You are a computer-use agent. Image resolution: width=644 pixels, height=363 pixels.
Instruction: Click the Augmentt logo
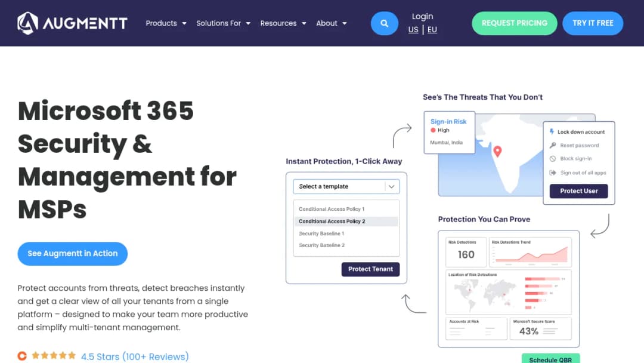(x=72, y=23)
